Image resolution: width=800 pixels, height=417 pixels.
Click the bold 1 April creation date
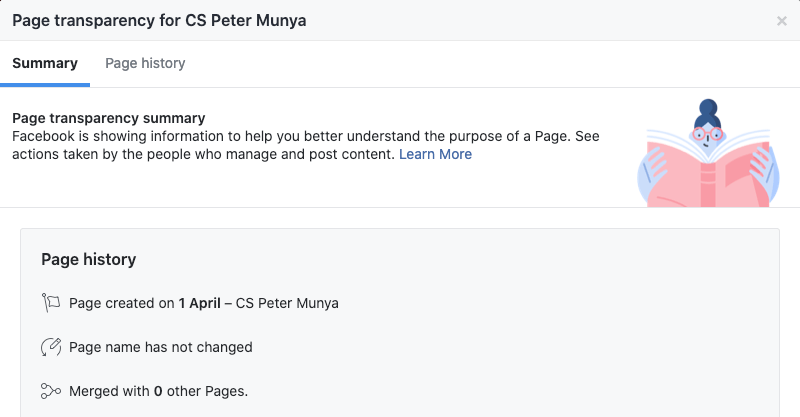[199, 303]
